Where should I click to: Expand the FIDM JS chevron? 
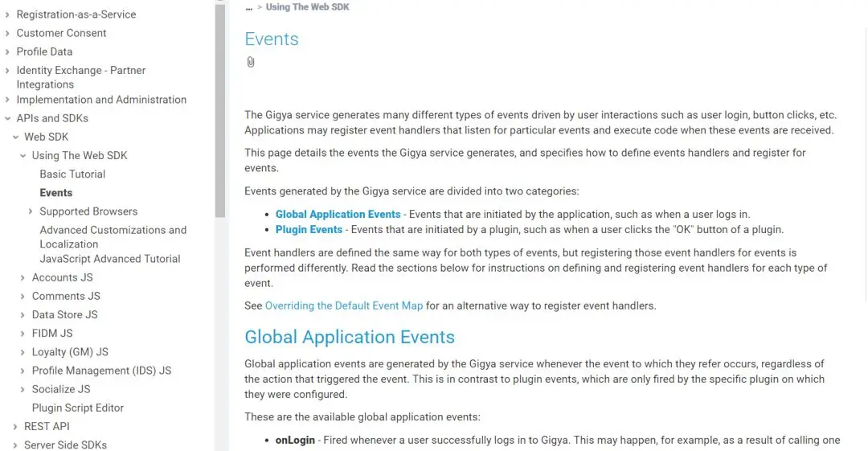(23, 334)
